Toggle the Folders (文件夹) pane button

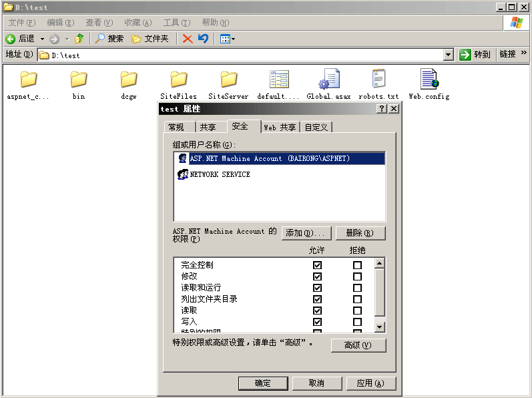[150, 39]
